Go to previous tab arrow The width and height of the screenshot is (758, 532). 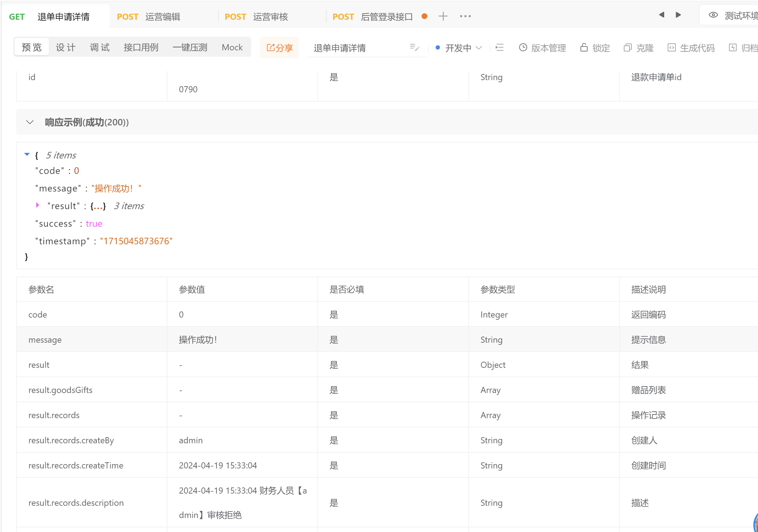point(661,15)
